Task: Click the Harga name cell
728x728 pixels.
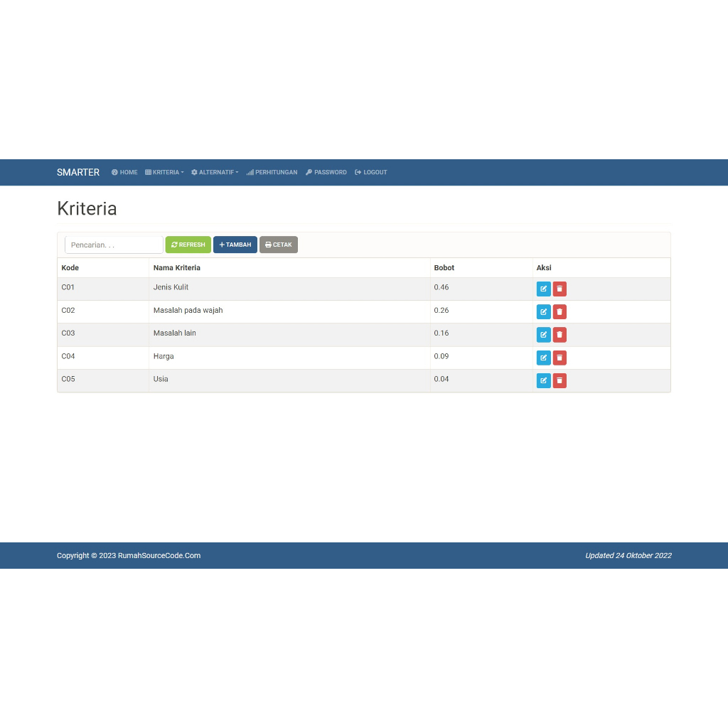Action: (x=289, y=358)
